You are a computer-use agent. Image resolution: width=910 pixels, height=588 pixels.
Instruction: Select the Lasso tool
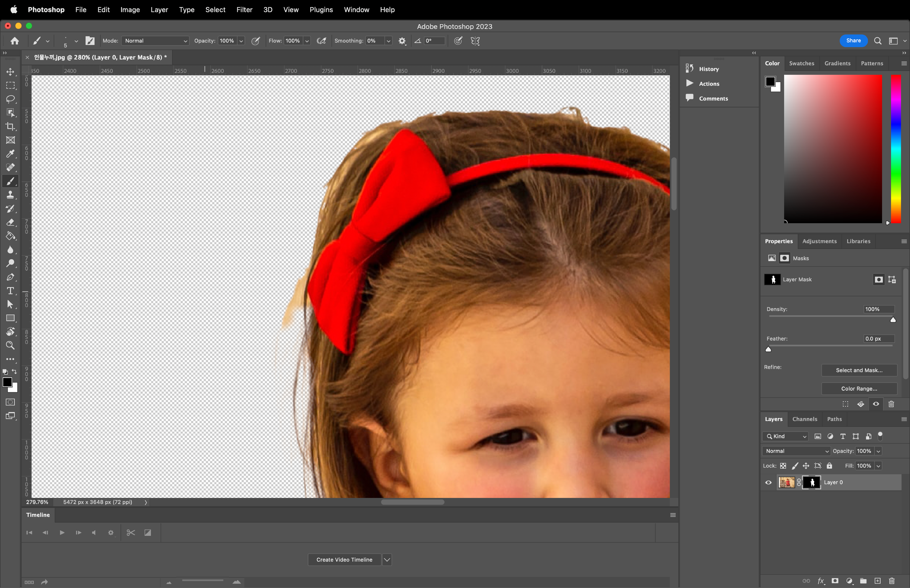10,99
